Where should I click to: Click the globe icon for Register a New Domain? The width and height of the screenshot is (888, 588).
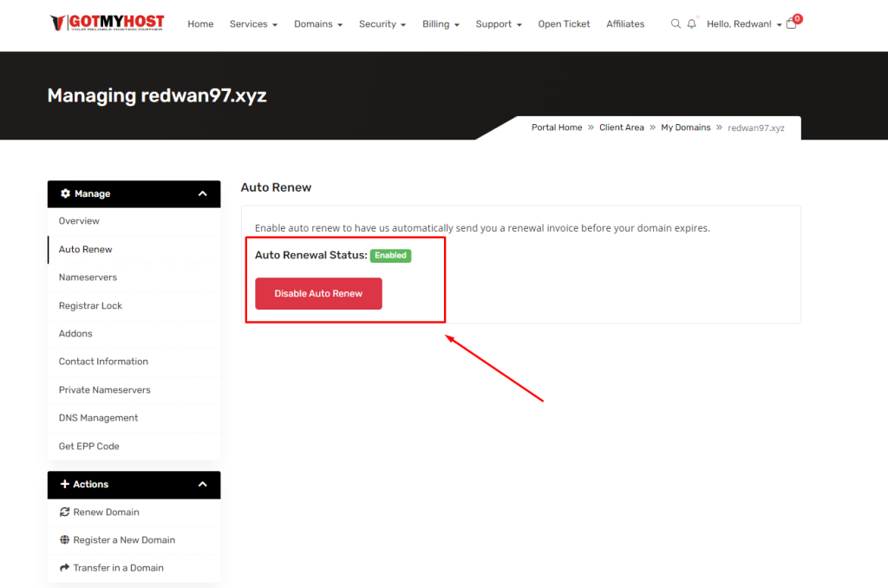(64, 540)
